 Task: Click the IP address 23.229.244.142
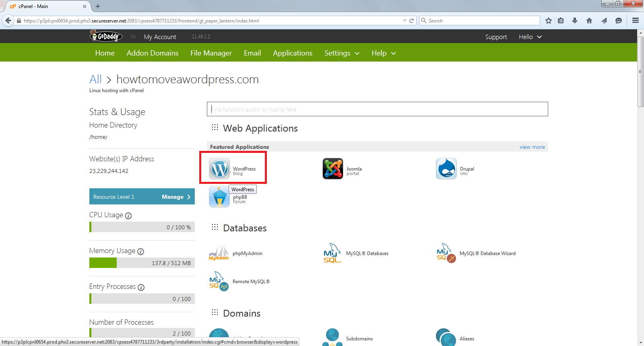click(x=109, y=171)
